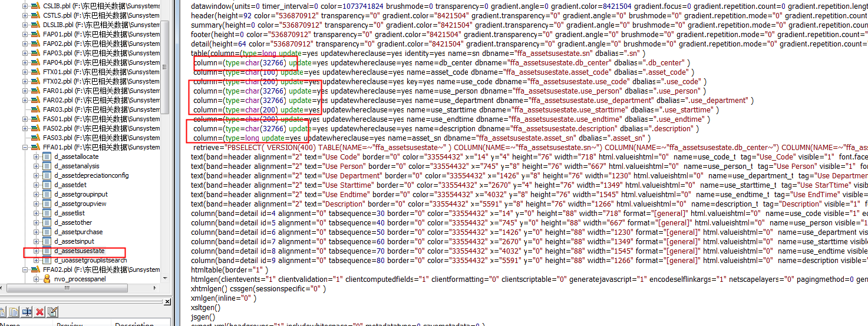
Task: Click the FAP03.pbl library icon
Action: click(36, 52)
